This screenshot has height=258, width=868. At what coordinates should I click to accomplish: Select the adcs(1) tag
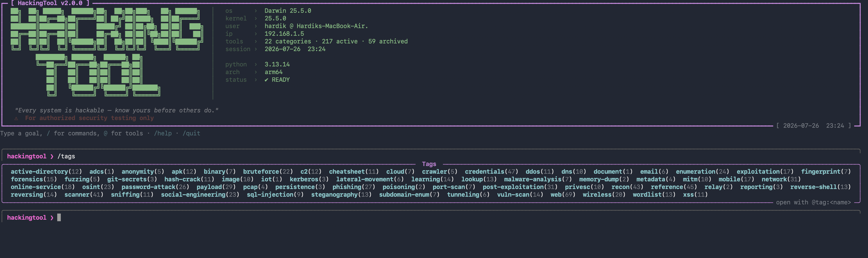tap(101, 171)
